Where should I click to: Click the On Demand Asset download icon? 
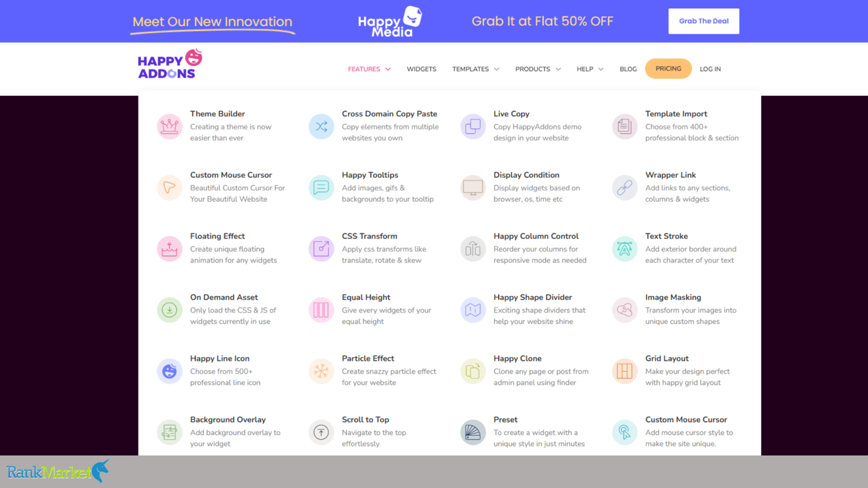[x=170, y=309]
